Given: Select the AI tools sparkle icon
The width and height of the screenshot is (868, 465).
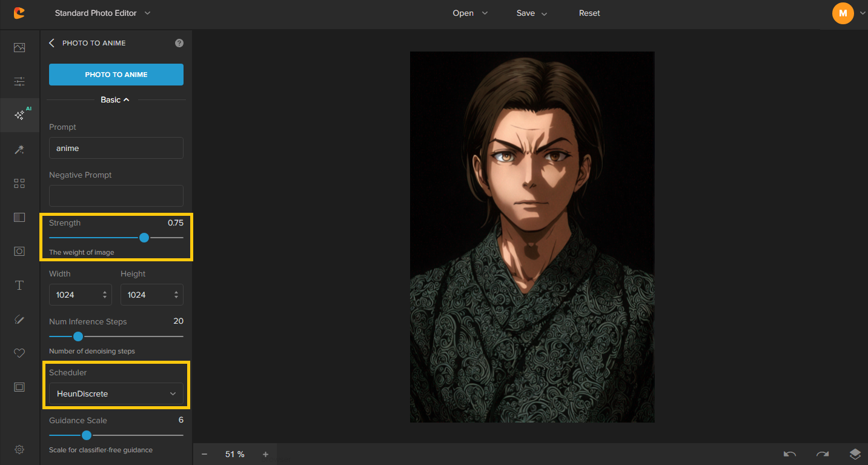Looking at the screenshot, I should point(19,115).
